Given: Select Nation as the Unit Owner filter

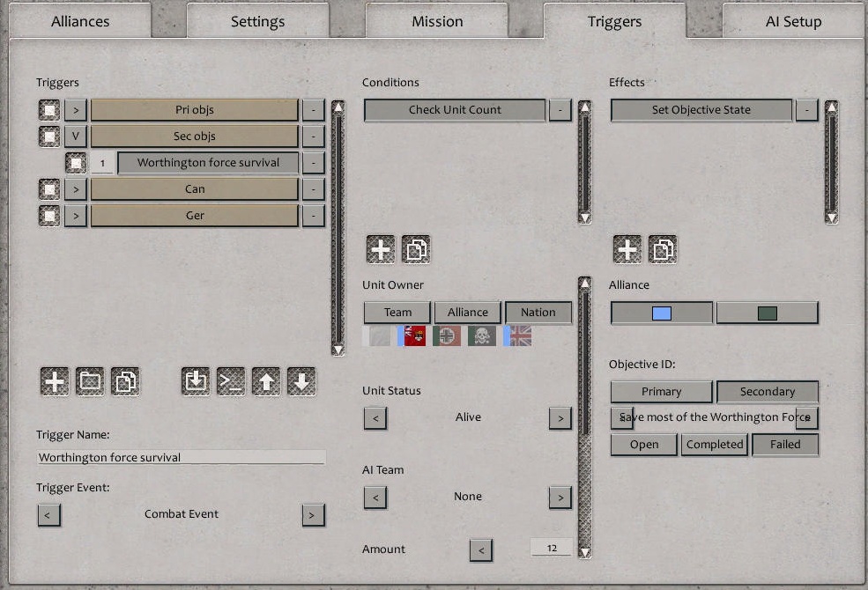Looking at the screenshot, I should (x=538, y=312).
